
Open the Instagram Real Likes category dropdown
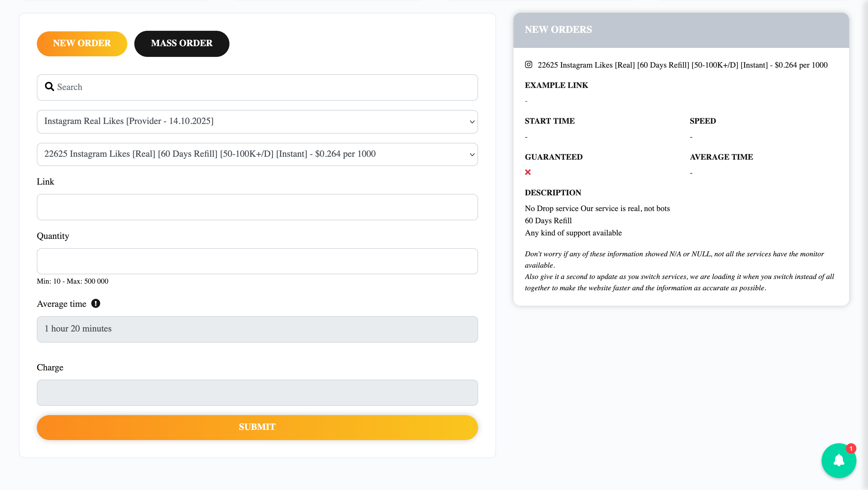257,121
